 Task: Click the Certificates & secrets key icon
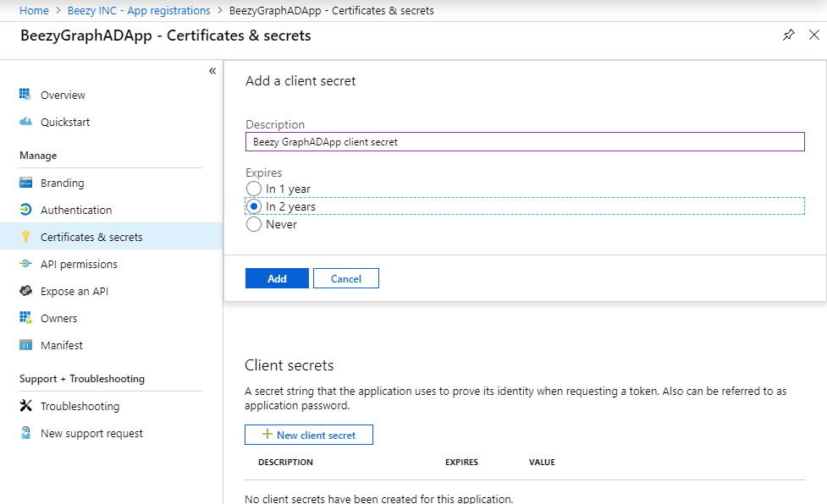click(x=25, y=237)
